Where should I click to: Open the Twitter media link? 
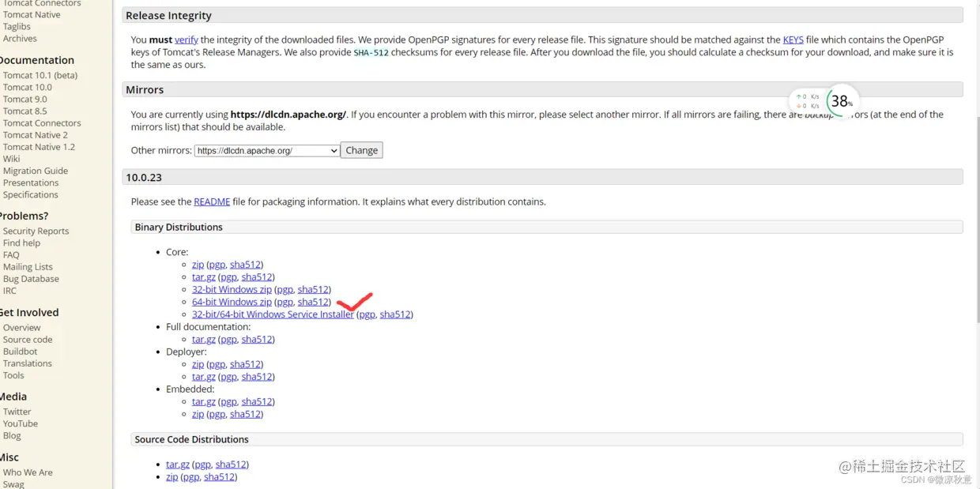pyautogui.click(x=17, y=412)
